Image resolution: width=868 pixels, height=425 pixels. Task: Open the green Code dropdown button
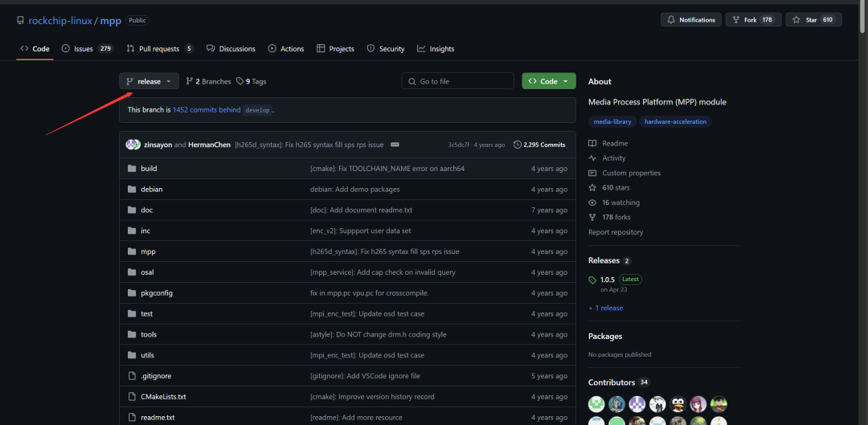pos(549,81)
